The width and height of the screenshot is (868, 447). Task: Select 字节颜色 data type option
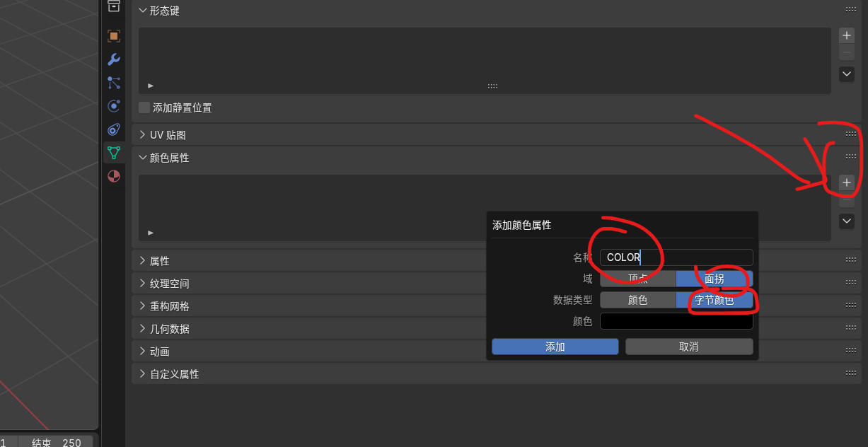point(714,300)
